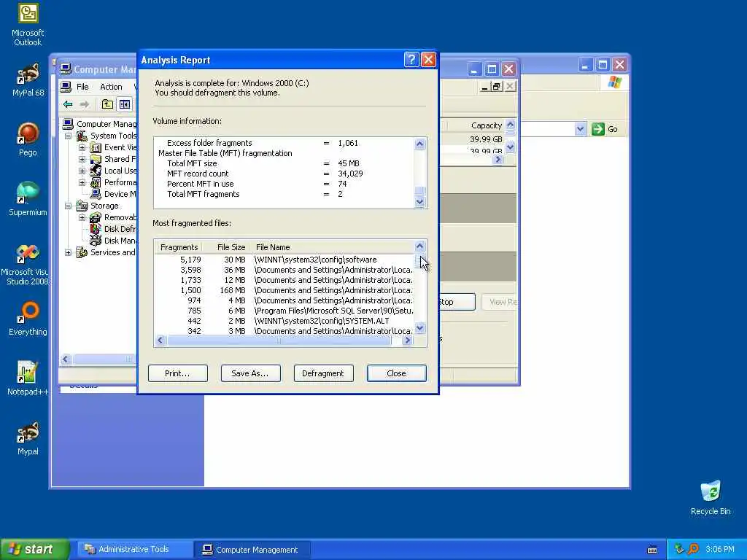Click the Removable Storage tree icon
Viewport: 747px width, 560px height.
point(96,217)
